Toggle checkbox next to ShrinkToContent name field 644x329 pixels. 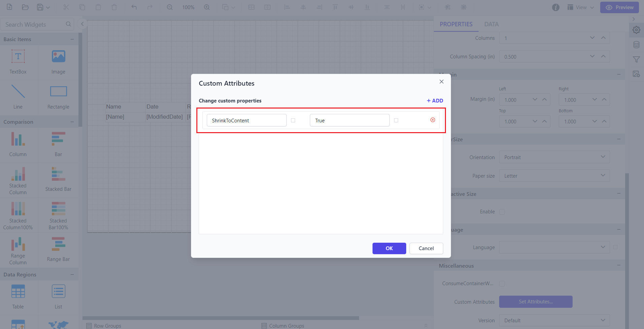[293, 120]
